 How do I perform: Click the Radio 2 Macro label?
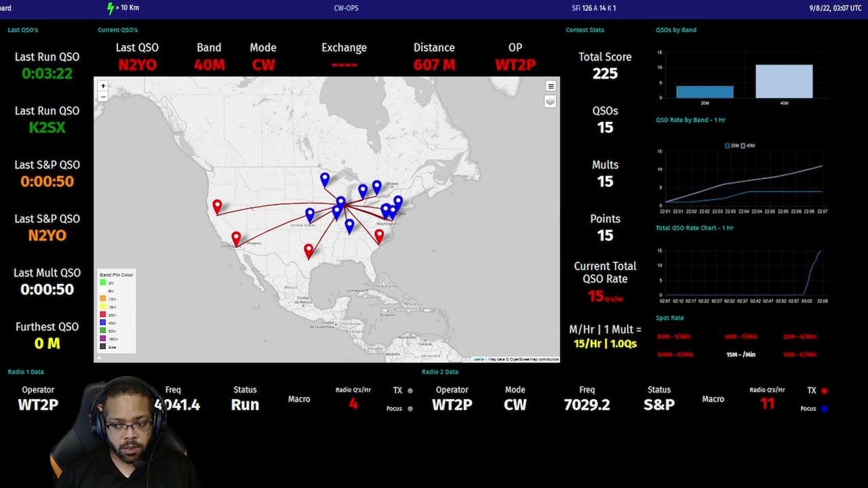click(713, 399)
